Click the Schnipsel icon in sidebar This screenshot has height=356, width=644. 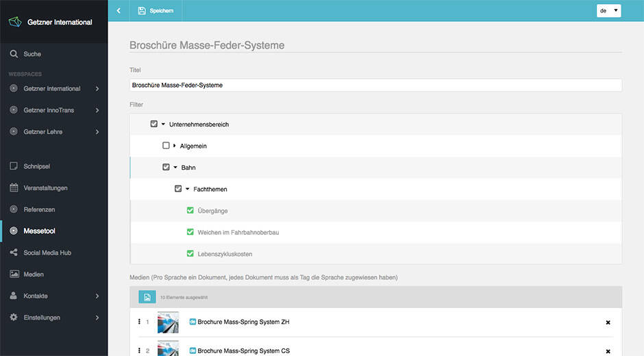click(14, 166)
